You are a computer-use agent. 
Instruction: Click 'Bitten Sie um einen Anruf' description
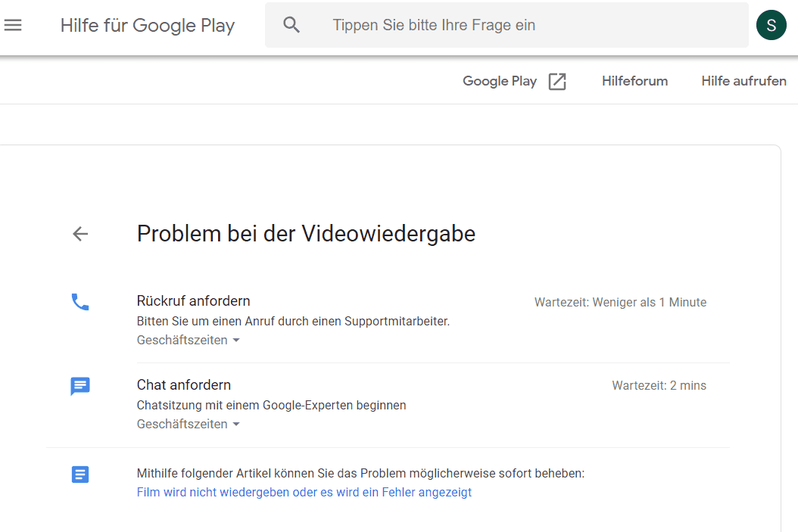(x=293, y=322)
